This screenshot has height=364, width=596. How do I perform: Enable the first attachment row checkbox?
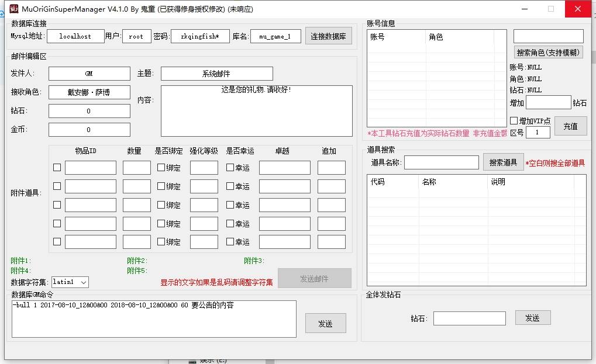tap(57, 167)
